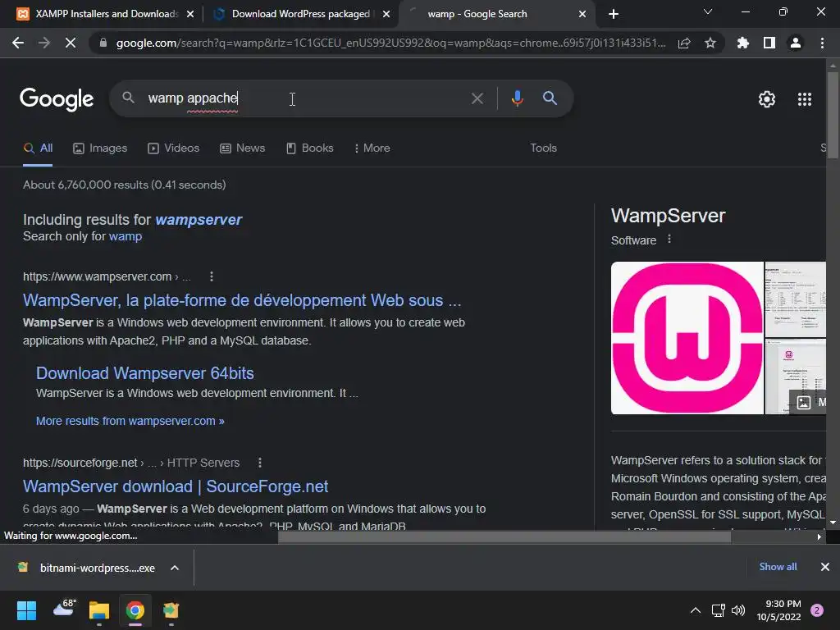Click the browser forward arrow
840x630 pixels.
(44, 43)
